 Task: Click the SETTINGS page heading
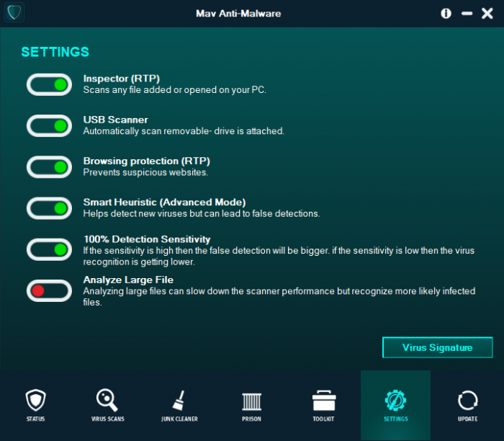coord(55,52)
